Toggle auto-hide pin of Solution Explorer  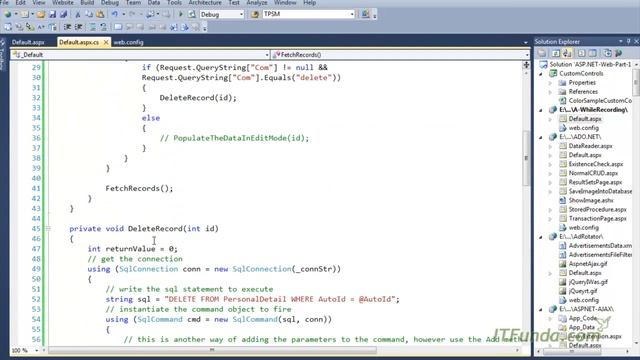pos(629,41)
